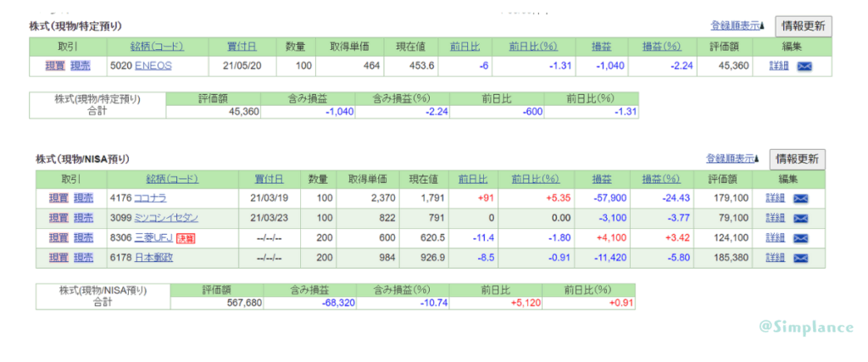Expand 登録順表示 in the NISA預り section
The height and width of the screenshot is (362, 868).
pos(733,159)
